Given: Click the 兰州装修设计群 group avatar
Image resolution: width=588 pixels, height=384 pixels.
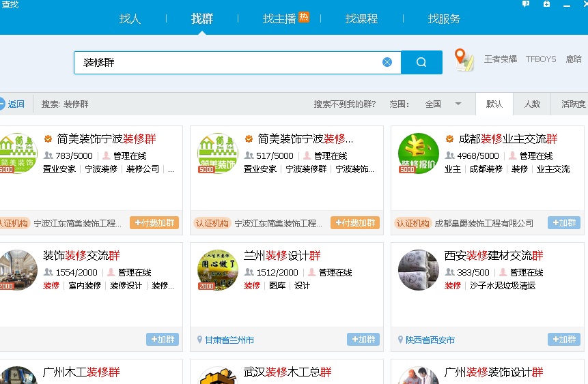Looking at the screenshot, I should tap(217, 270).
